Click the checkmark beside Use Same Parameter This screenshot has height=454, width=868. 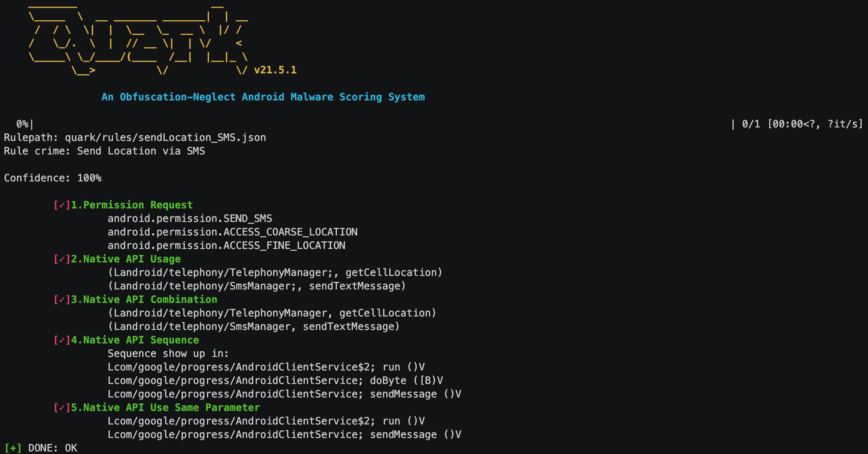click(x=62, y=408)
